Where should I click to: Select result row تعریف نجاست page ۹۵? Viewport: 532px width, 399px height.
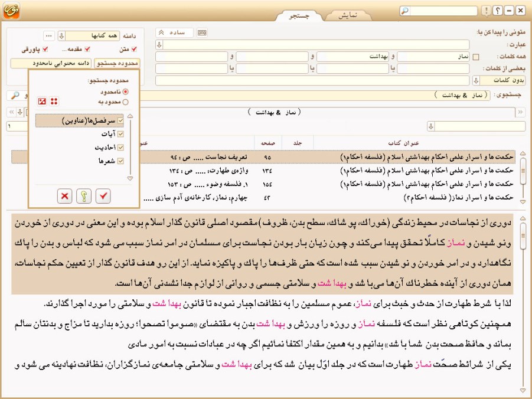pyautogui.click(x=263, y=157)
